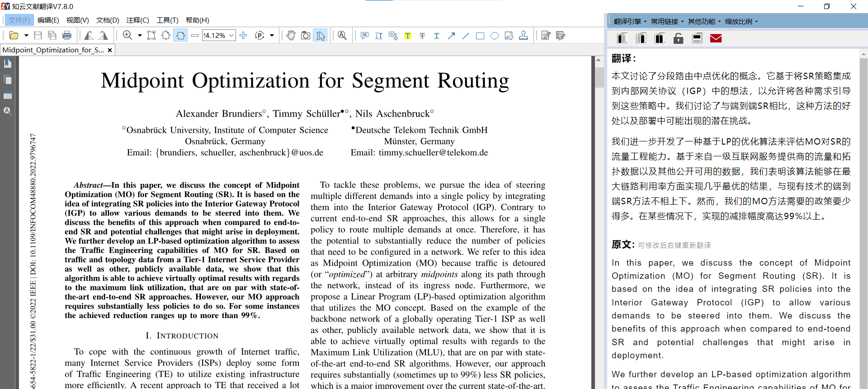Viewport: 868px width, 389px height.
Task: Open the 编辑(E) menu
Action: point(48,20)
